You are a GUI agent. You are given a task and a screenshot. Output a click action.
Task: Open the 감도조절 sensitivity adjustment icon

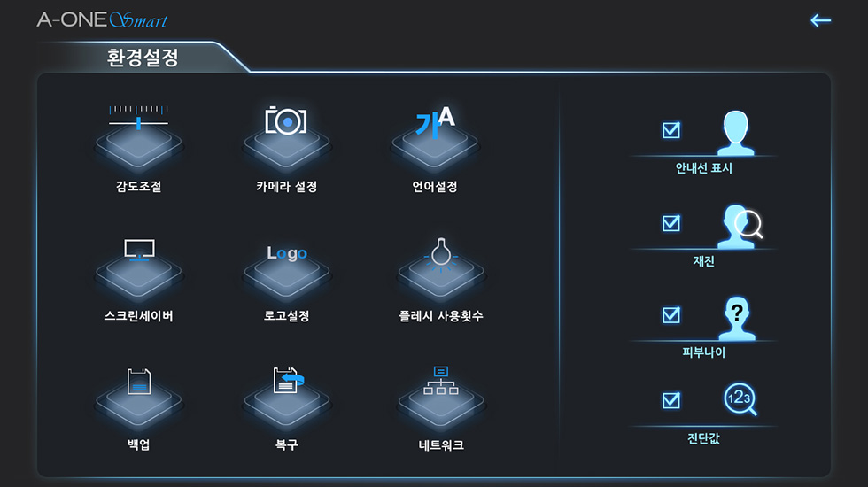coord(138,136)
